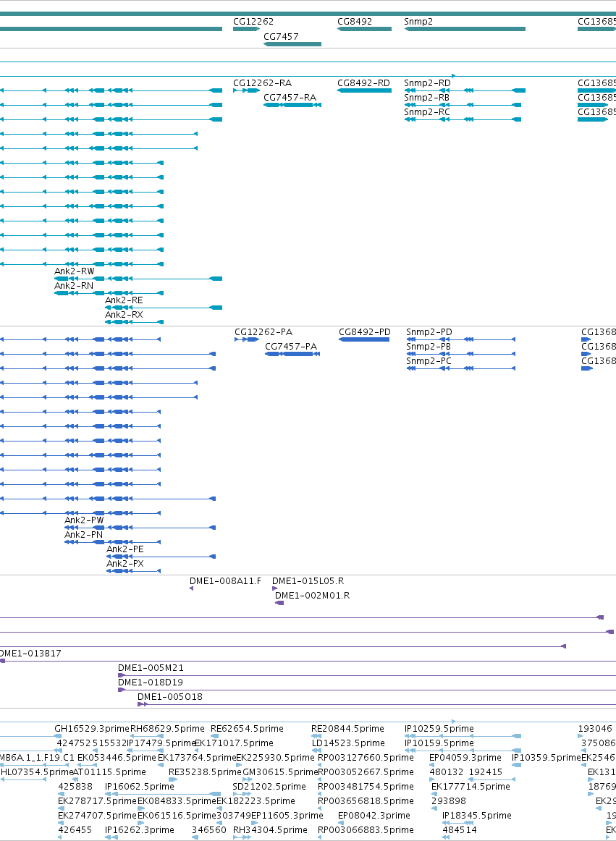Click the DME1-005M21 BAC label
This screenshot has height=841, width=616.
click(151, 668)
